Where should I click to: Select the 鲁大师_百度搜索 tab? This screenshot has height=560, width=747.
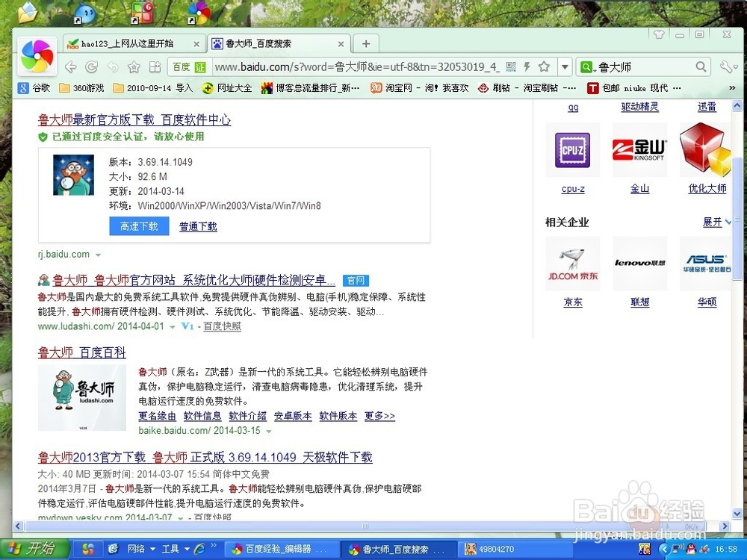[279, 44]
